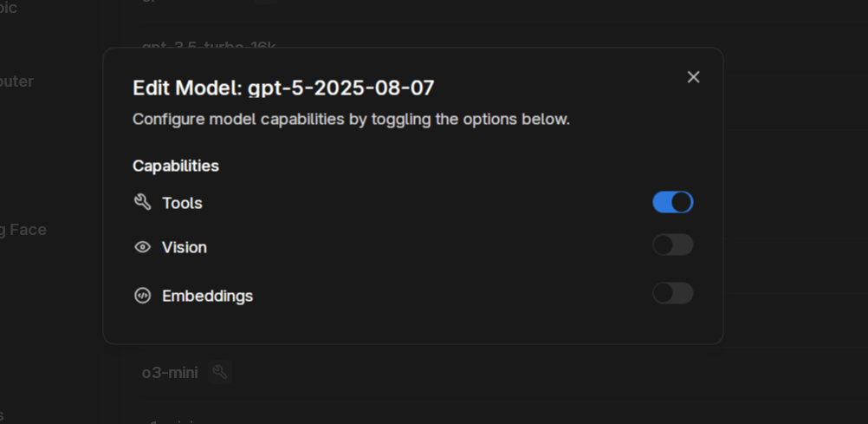Select the o3-mini model entry
Screen dimensions: 868x424
coord(170,372)
